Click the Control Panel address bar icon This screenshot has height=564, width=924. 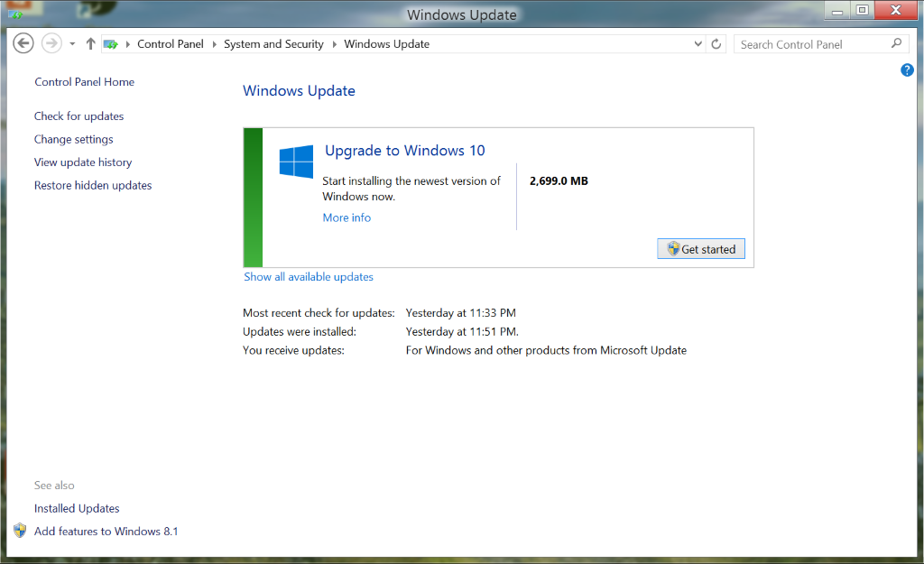110,44
